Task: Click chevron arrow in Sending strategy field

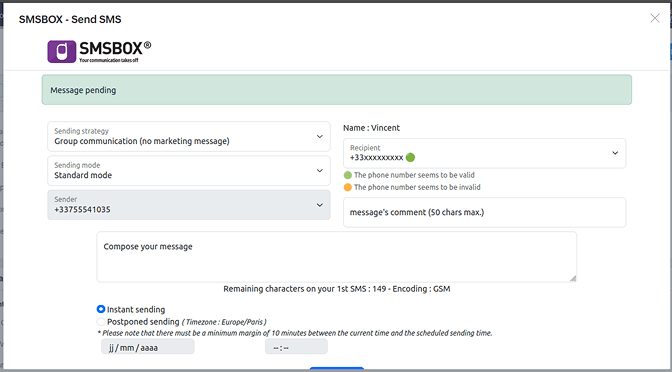Action: point(320,136)
